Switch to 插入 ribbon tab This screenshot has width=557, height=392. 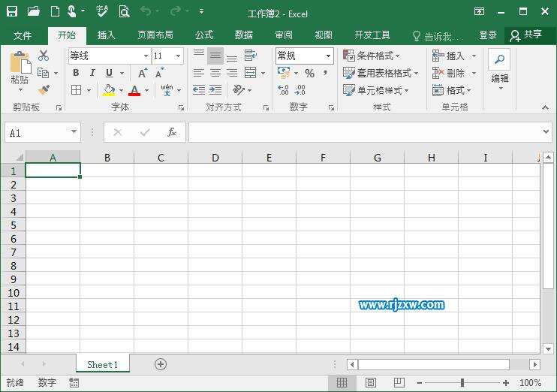pos(107,35)
